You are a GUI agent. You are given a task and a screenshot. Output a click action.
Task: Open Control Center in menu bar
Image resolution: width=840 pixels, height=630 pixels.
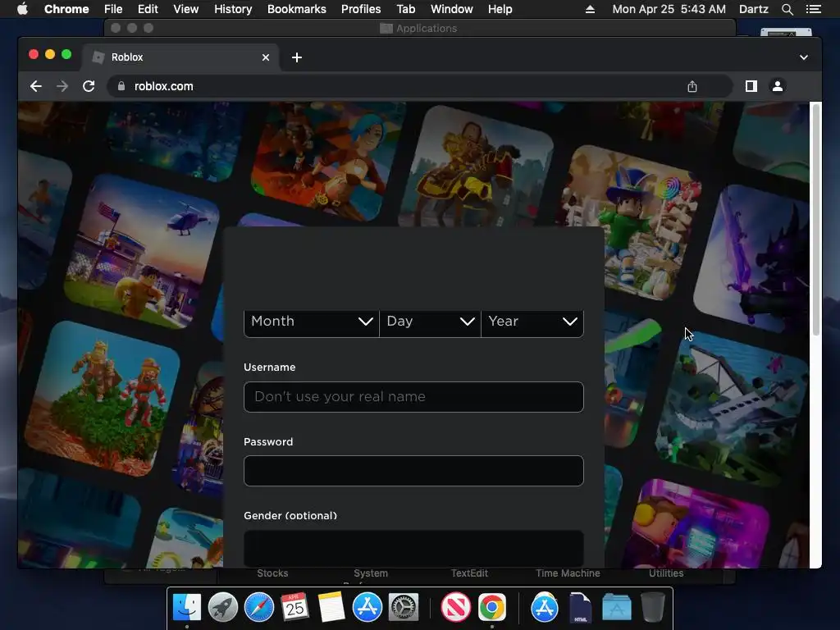(813, 9)
